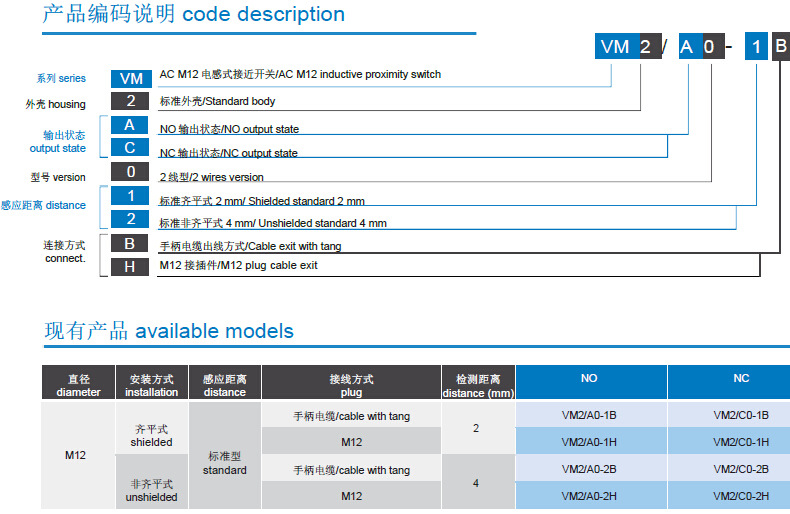Click the blue VM series code box in the legend
The image size is (790, 514).
tap(130, 78)
